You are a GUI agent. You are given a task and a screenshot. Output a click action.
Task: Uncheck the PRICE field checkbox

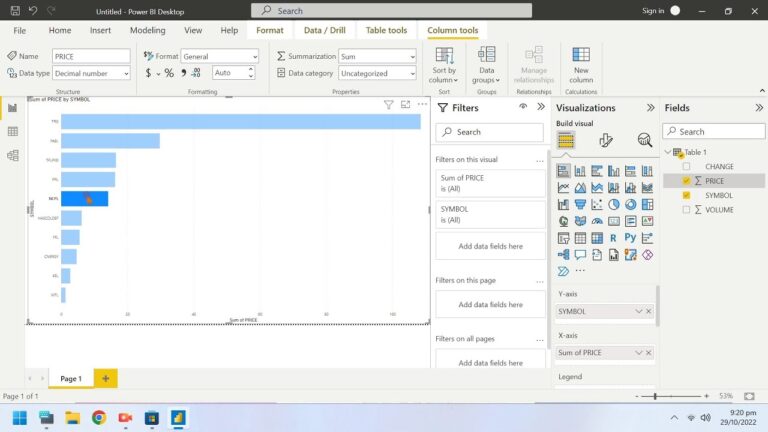click(686, 181)
